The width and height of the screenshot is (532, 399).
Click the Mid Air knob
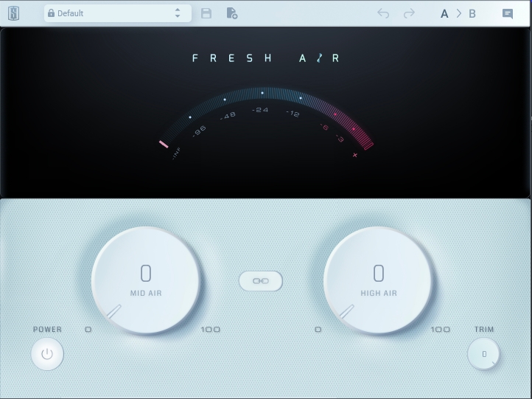146,281
